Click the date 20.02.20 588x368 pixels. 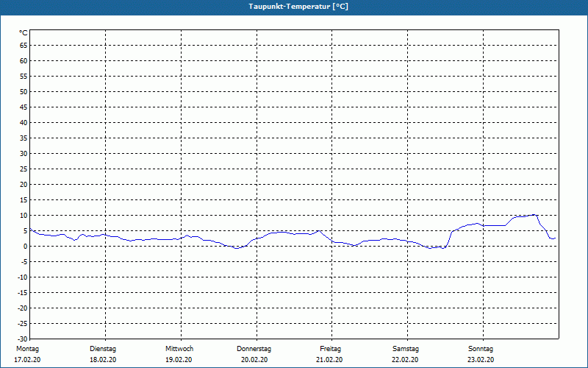tap(254, 360)
